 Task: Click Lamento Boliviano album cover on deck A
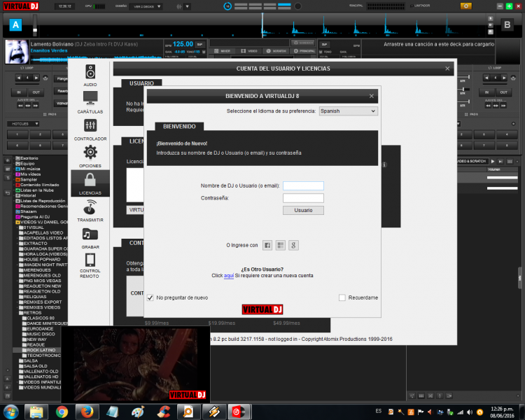point(16,52)
